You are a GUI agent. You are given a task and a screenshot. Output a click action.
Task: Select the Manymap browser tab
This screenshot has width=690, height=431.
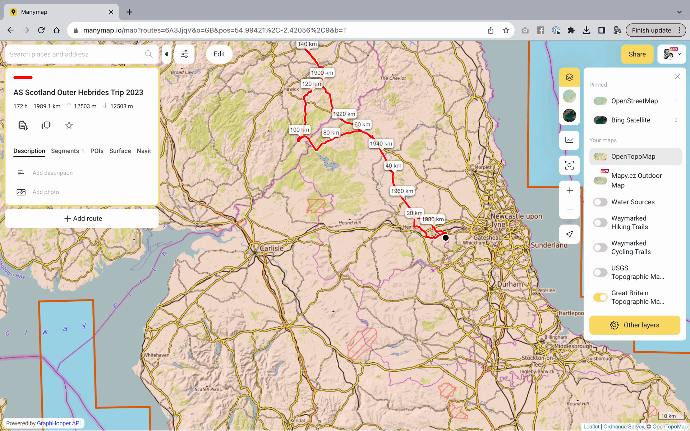click(62, 12)
